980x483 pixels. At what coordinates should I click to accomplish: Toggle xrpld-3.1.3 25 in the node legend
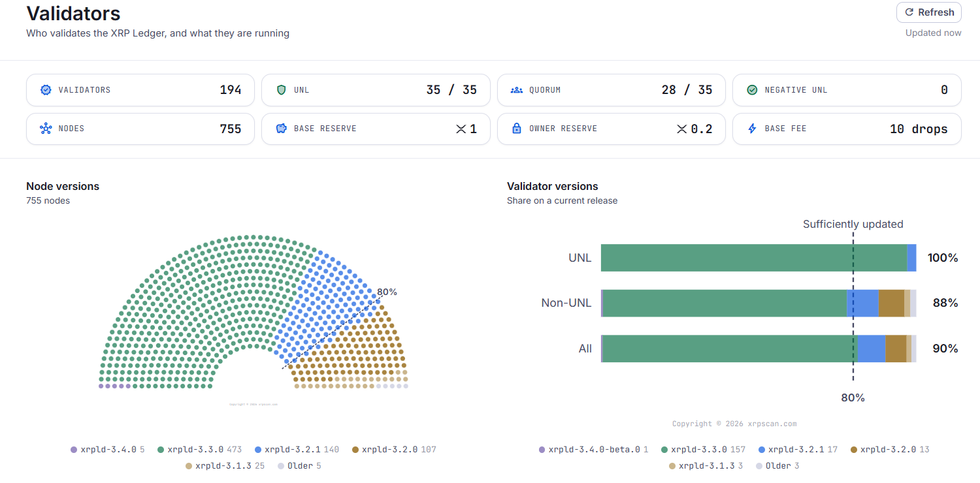[x=225, y=466]
